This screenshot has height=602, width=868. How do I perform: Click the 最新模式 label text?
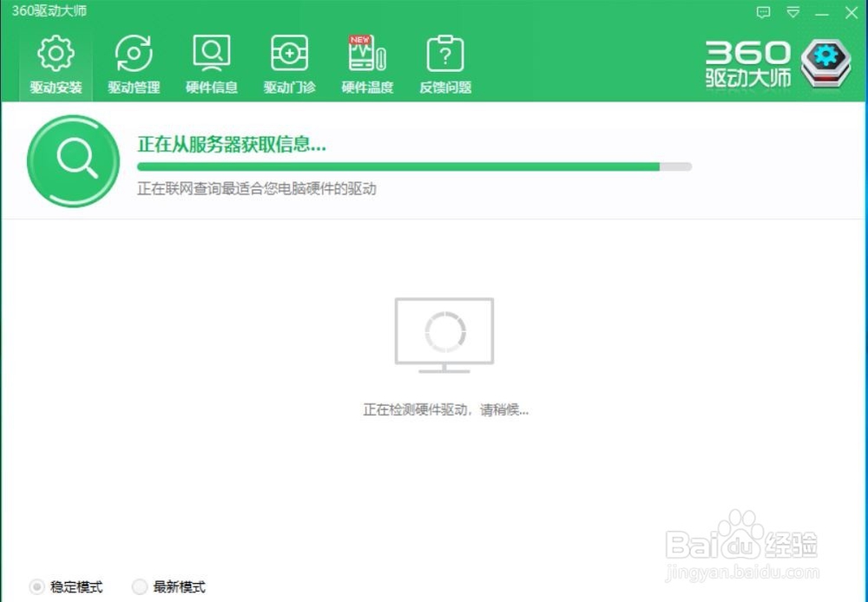(x=180, y=586)
